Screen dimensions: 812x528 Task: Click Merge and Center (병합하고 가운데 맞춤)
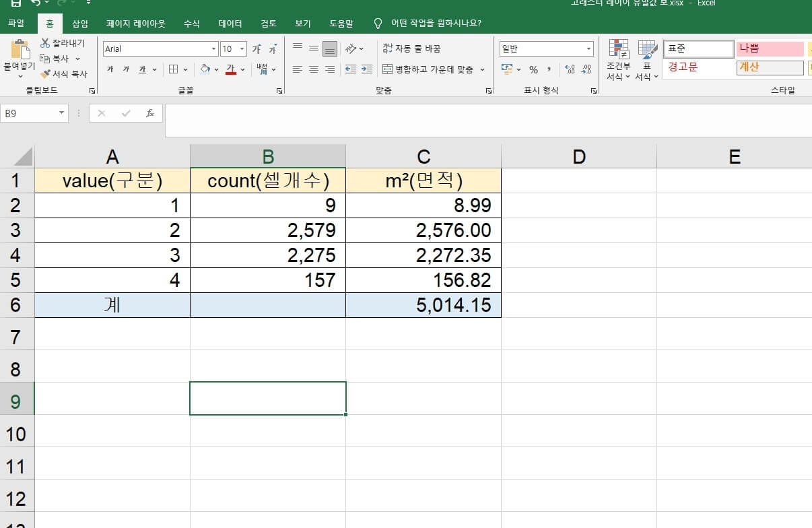428,69
